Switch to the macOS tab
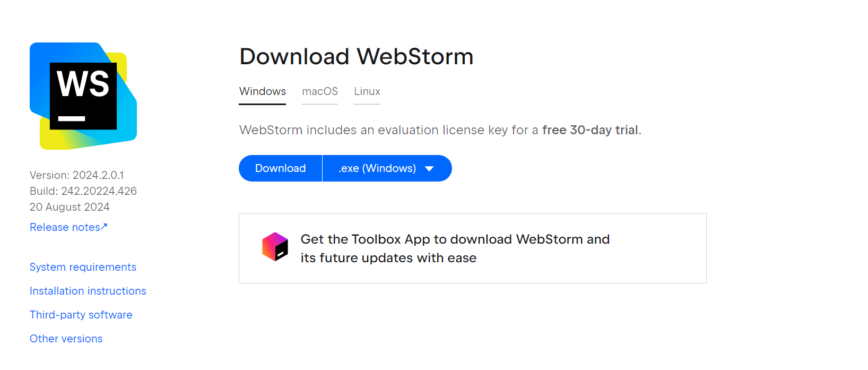 320,92
